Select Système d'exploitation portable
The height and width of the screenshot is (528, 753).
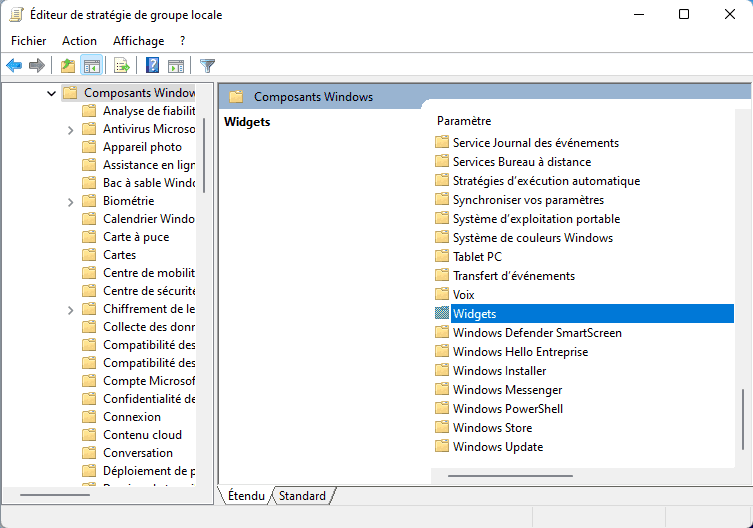coord(536,219)
